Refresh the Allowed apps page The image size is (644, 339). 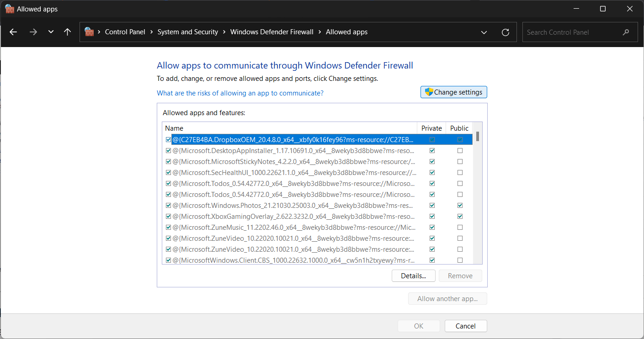click(505, 32)
